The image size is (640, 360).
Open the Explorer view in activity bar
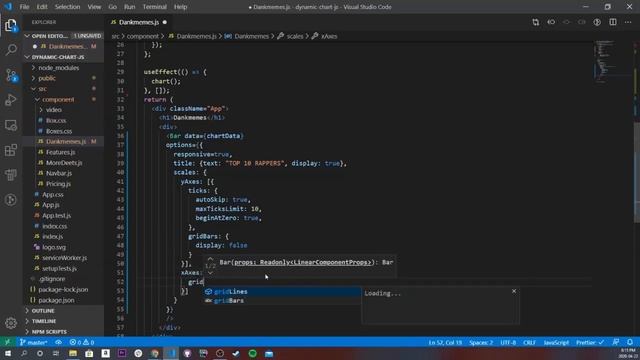[x=11, y=25]
